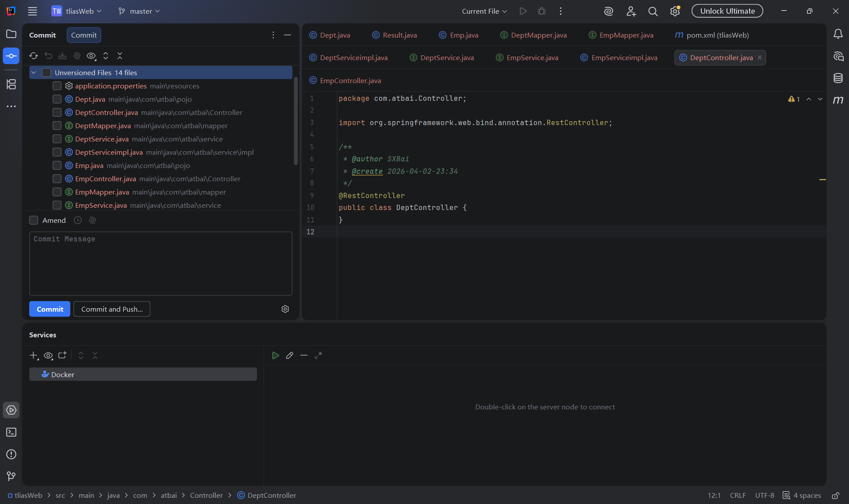This screenshot has width=849, height=504.
Task: Open commit options gear icon
Action: [285, 309]
